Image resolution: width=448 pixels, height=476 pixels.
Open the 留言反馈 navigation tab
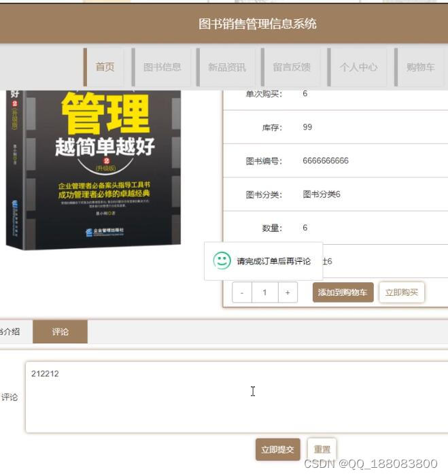pyautogui.click(x=292, y=67)
